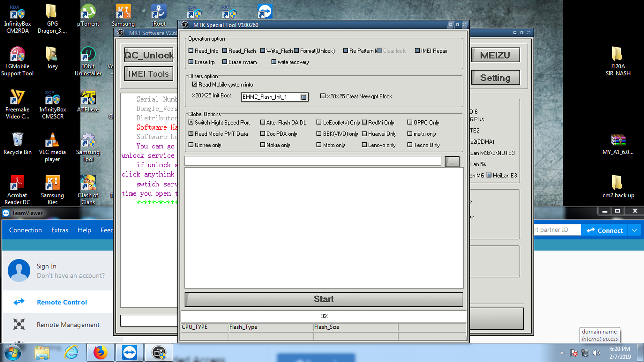Open TeamViewer Extras menu
644x362 pixels.
[60, 230]
